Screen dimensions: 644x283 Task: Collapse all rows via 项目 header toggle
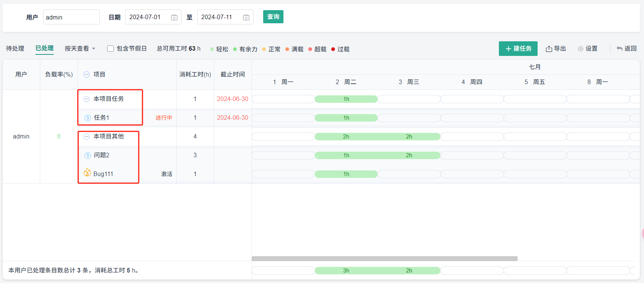(86, 74)
